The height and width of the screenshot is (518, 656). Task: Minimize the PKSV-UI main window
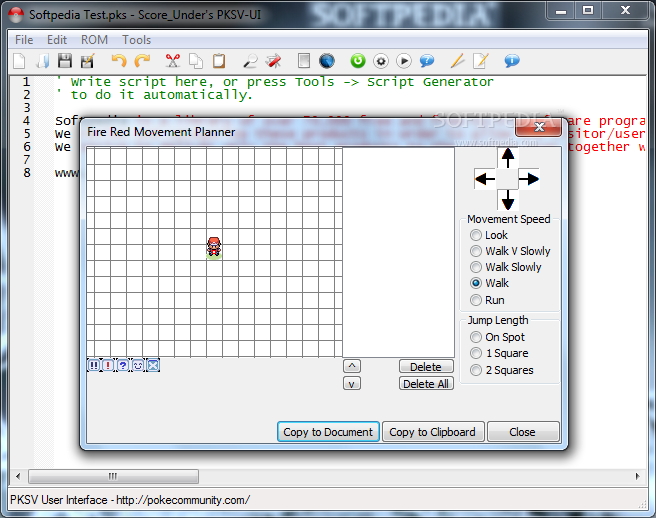561,10
